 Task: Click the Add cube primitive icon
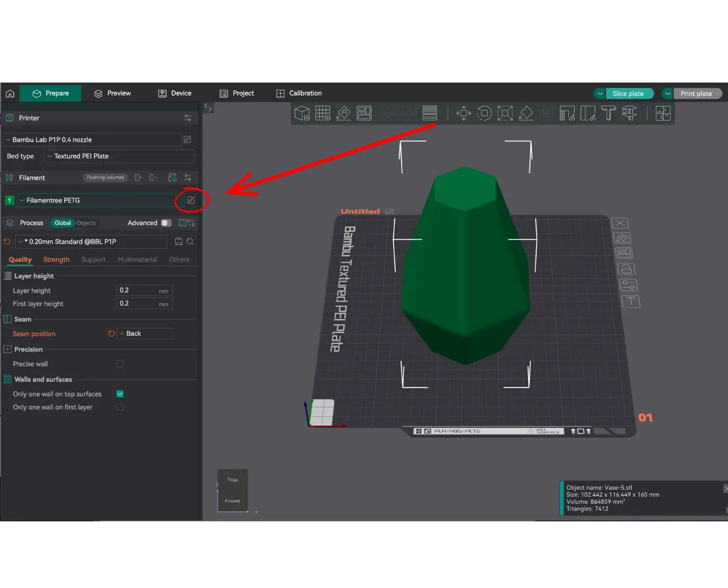302,113
